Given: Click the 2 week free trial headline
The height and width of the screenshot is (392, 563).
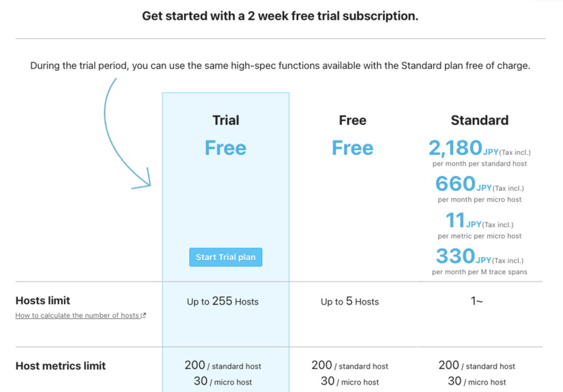Looking at the screenshot, I should (x=280, y=16).
